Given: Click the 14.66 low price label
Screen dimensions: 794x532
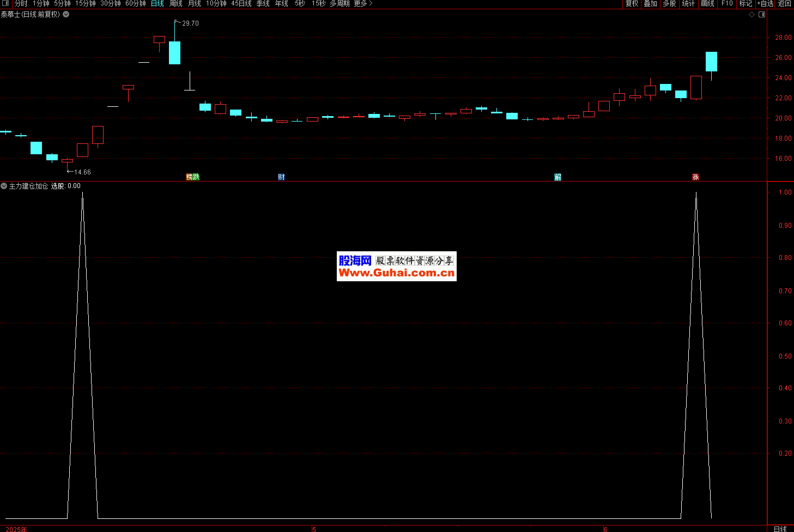Looking at the screenshot, I should (x=82, y=172).
